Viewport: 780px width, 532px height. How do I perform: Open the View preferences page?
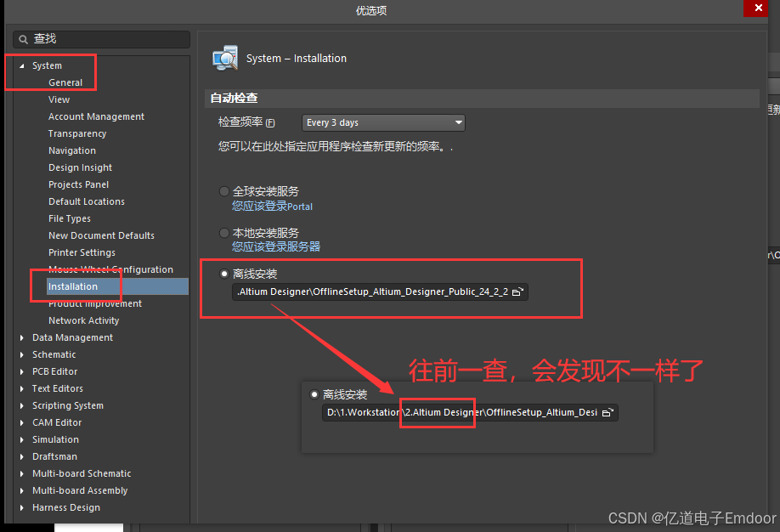[59, 99]
